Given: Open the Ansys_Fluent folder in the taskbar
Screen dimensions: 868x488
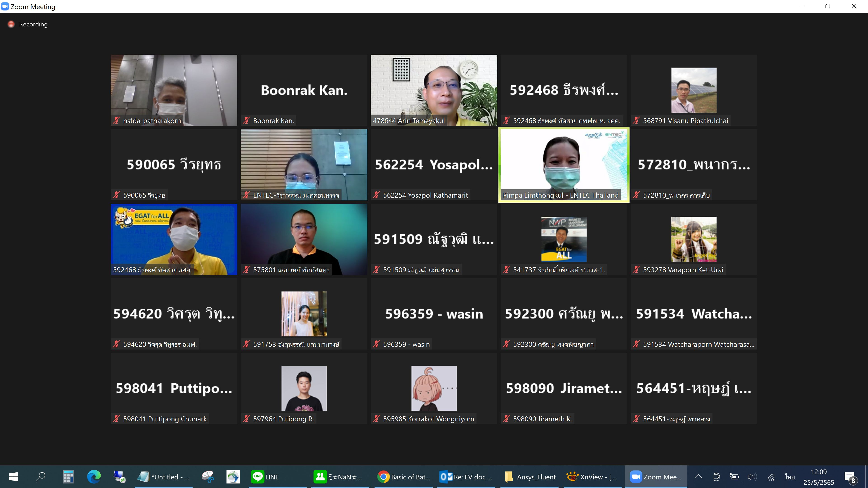Looking at the screenshot, I should [529, 477].
